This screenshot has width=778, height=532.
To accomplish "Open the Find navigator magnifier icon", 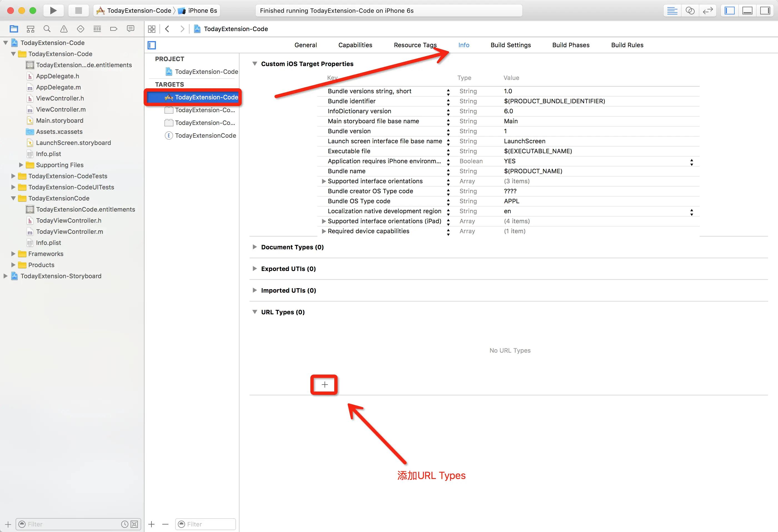I will pos(47,29).
